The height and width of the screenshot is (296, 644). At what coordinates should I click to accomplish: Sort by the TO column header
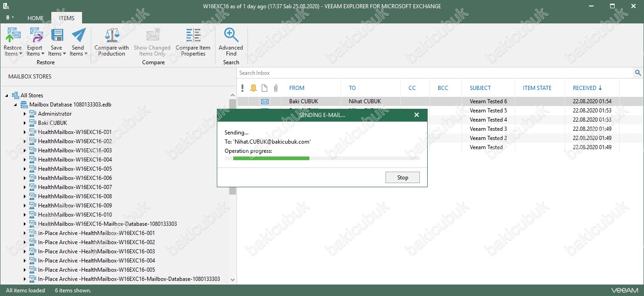point(352,88)
